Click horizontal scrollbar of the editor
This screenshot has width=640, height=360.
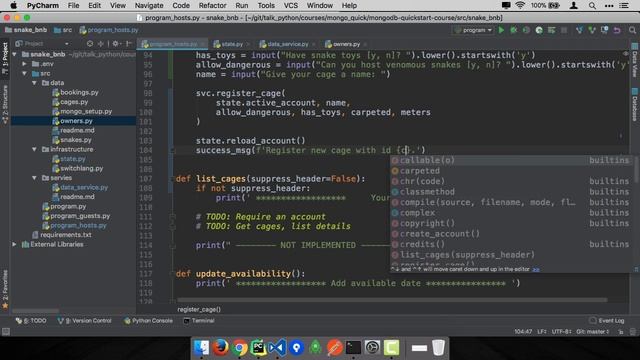click(x=392, y=300)
